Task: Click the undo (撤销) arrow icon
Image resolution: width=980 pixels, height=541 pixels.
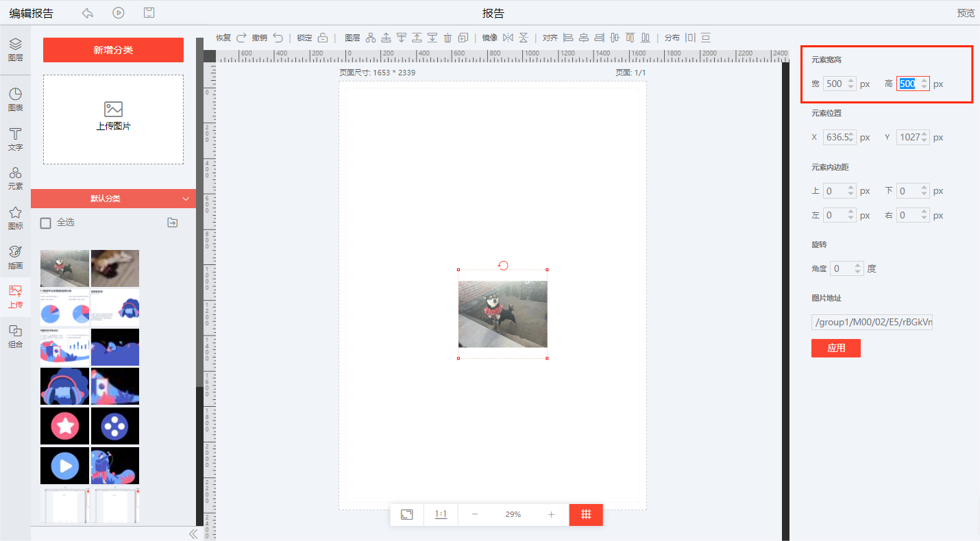Action: [278, 38]
